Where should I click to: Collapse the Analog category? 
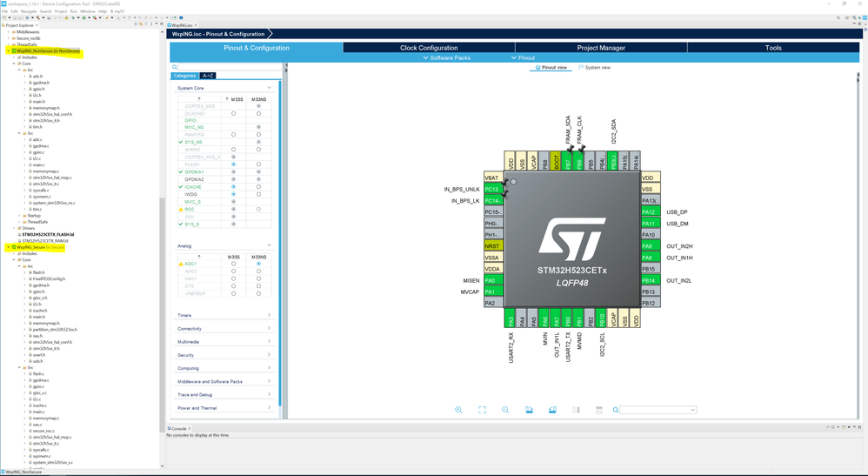pos(269,245)
